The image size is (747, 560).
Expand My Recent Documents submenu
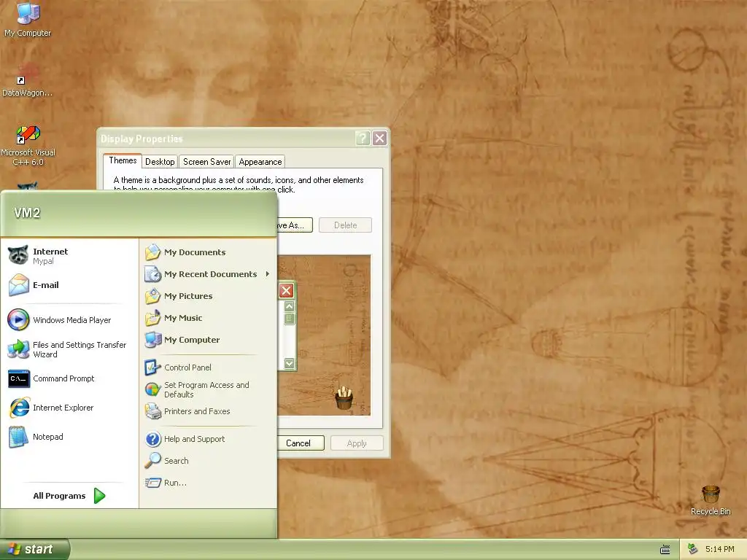click(208, 274)
